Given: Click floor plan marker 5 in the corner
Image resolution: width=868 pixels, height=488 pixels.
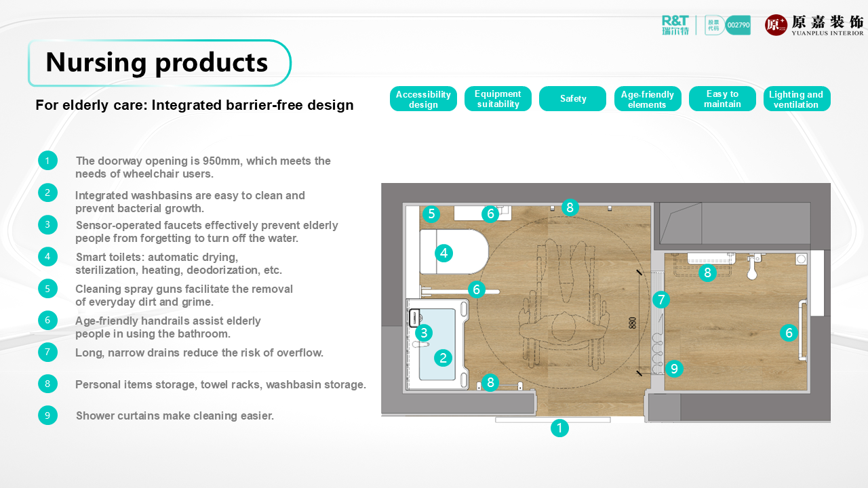Looking at the screenshot, I should pos(431,214).
